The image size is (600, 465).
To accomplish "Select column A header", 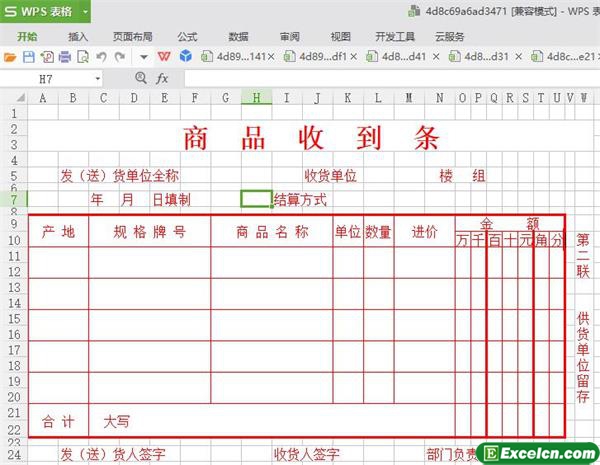I will point(43,98).
